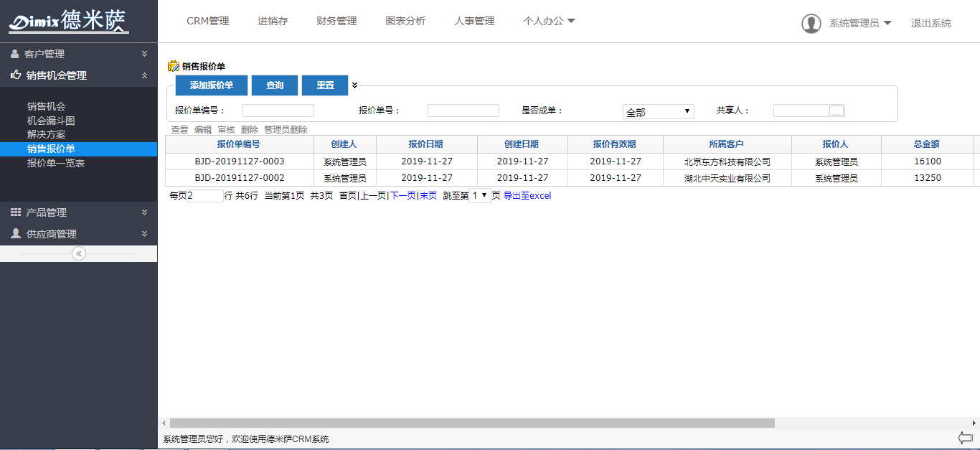Click the user avatar icon
This screenshot has height=450, width=980.
pos(811,23)
